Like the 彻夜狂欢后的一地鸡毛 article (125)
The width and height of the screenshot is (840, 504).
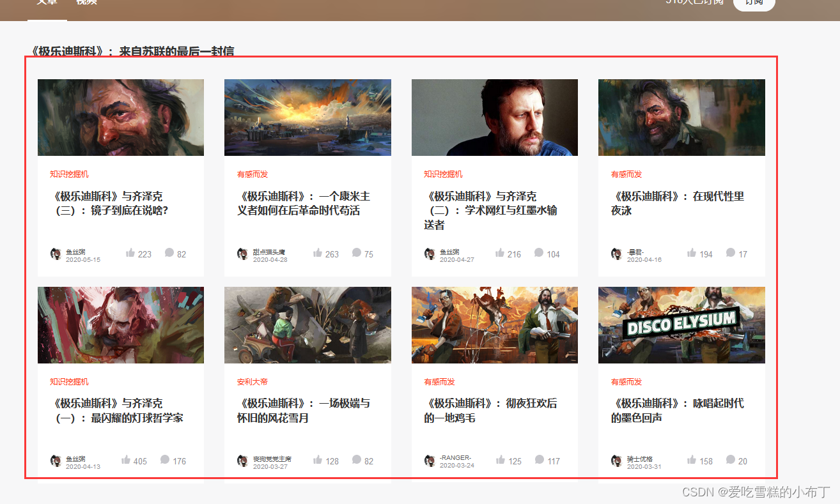501,460
